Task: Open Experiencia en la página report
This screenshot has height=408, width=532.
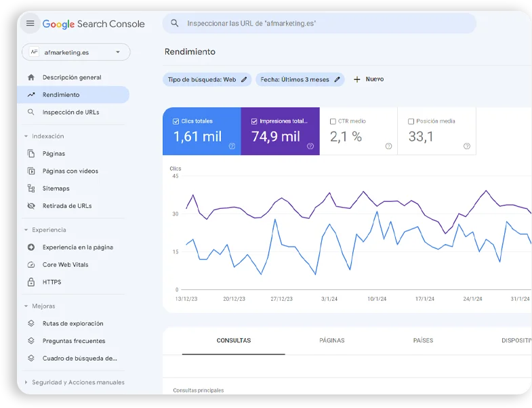Action: click(73, 247)
